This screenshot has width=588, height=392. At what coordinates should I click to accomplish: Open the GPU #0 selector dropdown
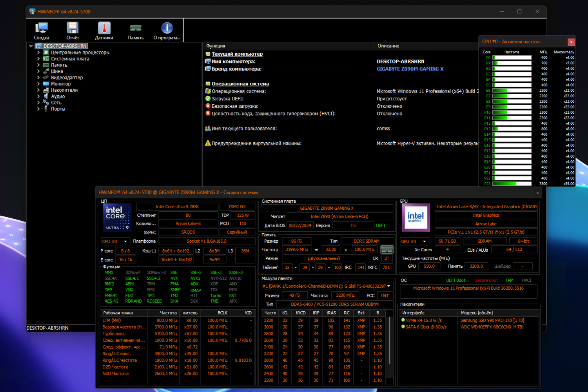414,241
